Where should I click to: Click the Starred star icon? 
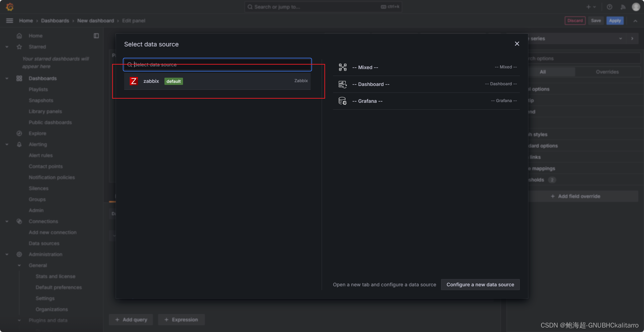tap(19, 47)
